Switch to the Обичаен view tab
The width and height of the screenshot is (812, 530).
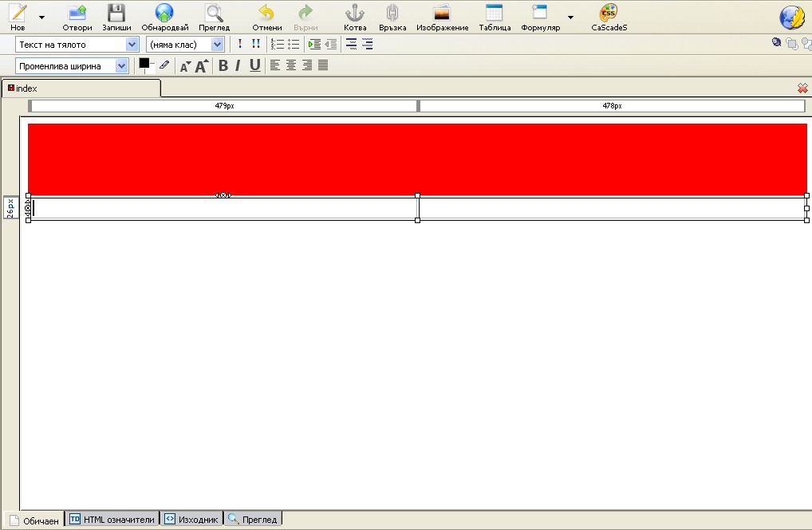point(34,520)
